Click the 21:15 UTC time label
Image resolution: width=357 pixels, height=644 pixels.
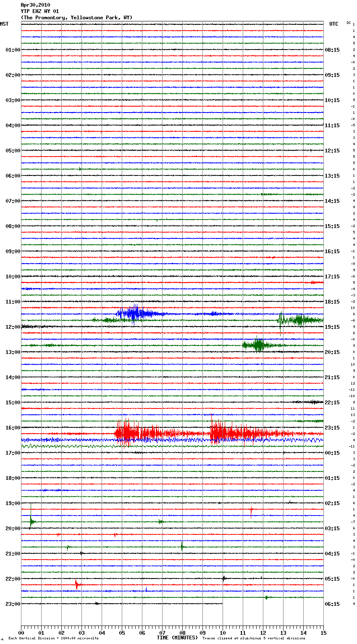pos(332,377)
